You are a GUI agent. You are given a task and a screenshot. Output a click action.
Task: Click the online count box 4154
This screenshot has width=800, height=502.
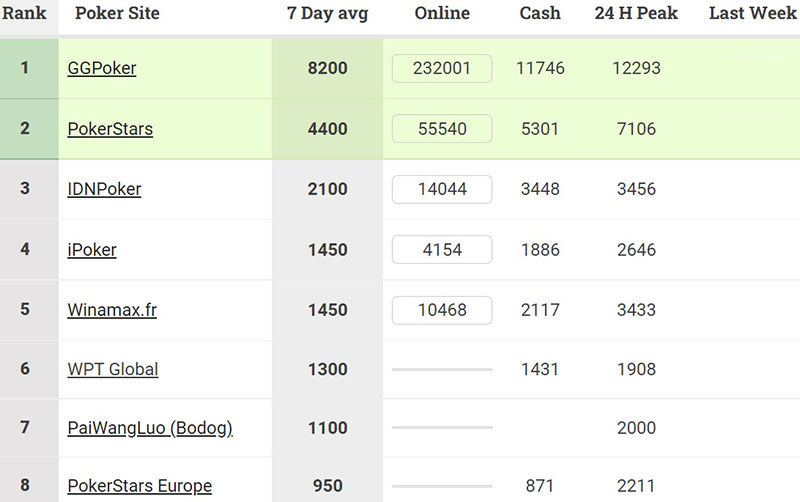(x=442, y=249)
